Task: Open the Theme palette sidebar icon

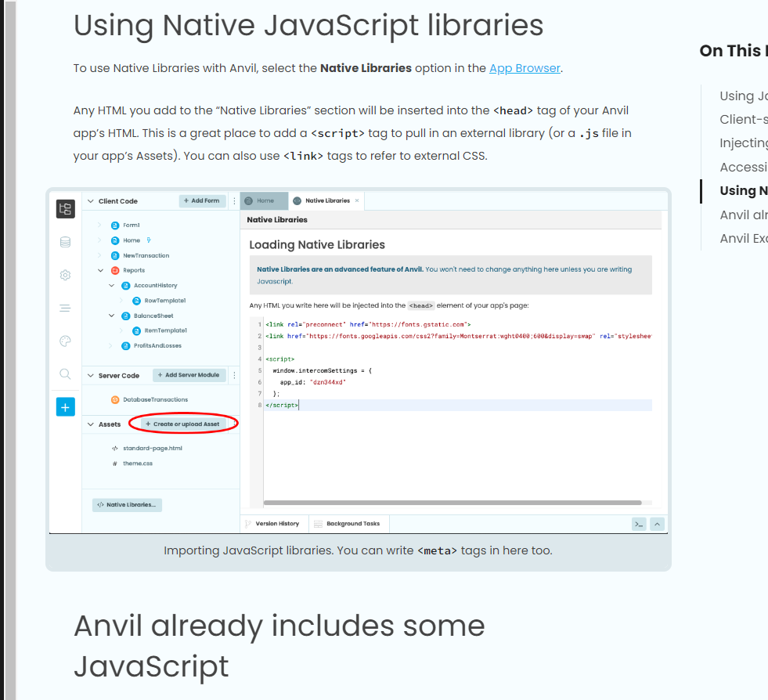Action: click(65, 341)
